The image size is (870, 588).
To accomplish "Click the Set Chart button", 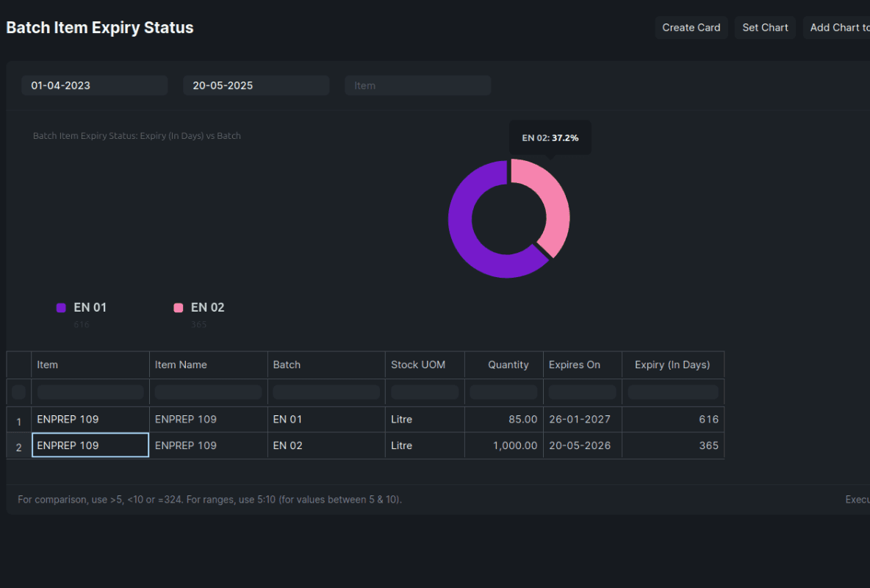I will coord(765,27).
